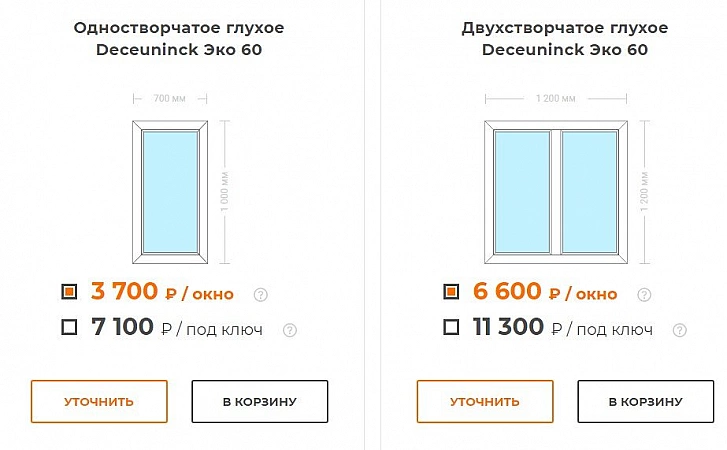This screenshot has height=450, width=727.
Task: Toggle the 6 600 ₽ / окно checkbox
Action: [x=451, y=292]
